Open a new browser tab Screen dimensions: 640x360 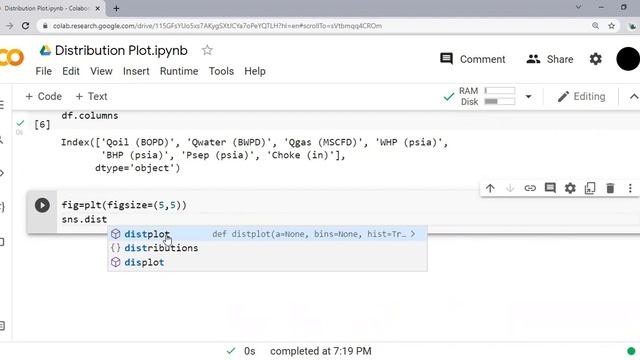[116, 8]
